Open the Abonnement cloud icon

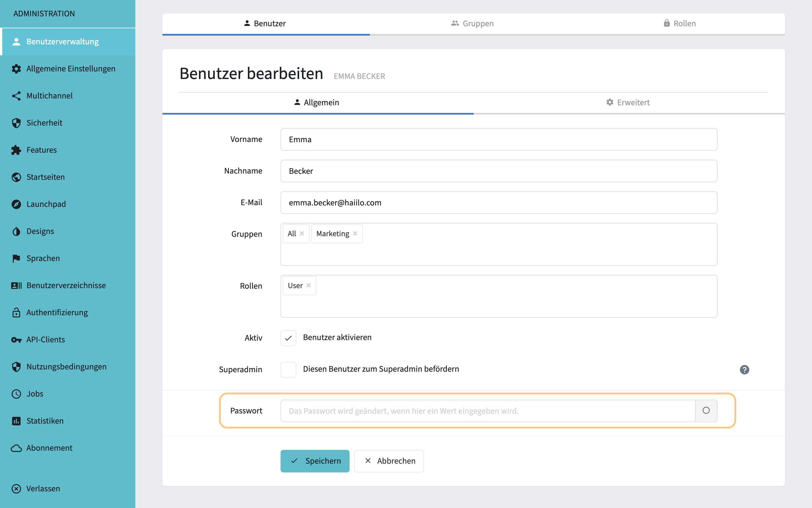(x=16, y=448)
